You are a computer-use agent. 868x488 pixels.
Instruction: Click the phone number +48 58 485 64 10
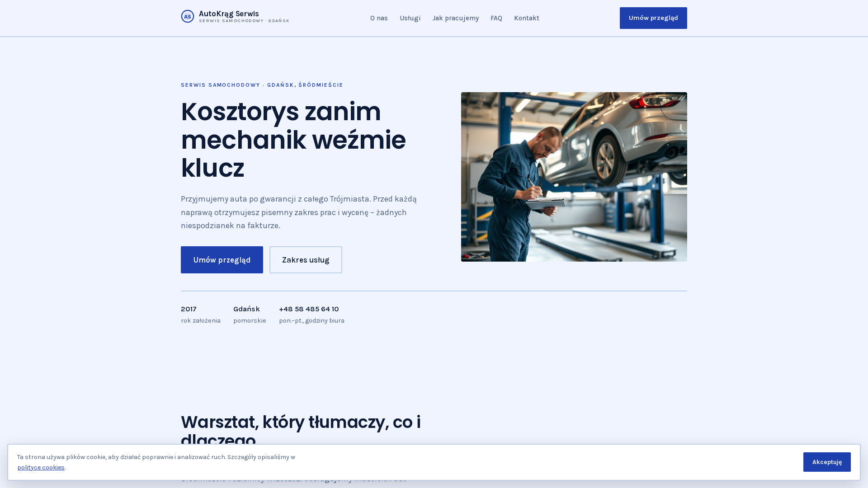coord(309,309)
